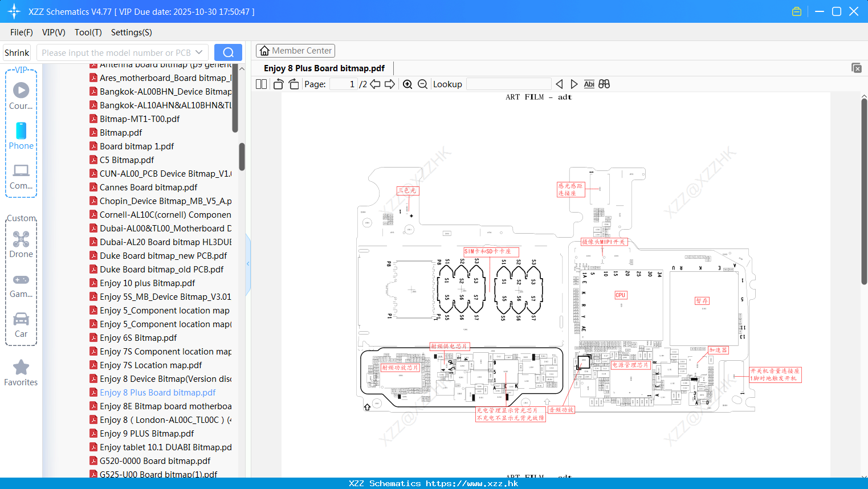Click the binoculars search icon
Image resolution: width=868 pixels, height=489 pixels.
604,84
